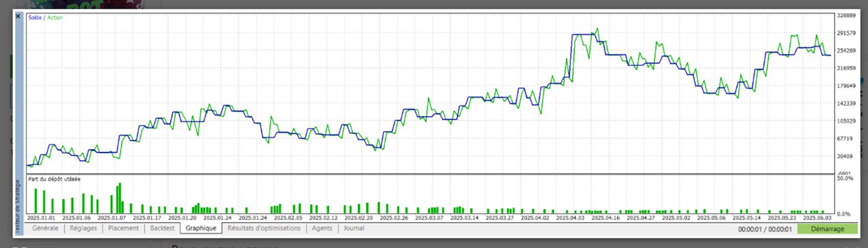Click the vertical Testeur de Stratégie title bar

coord(17,206)
